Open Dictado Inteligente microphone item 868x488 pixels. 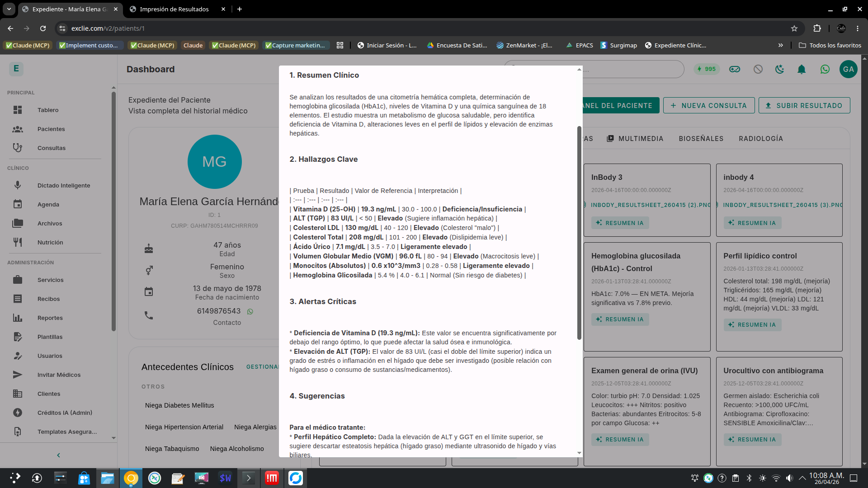pos(63,185)
